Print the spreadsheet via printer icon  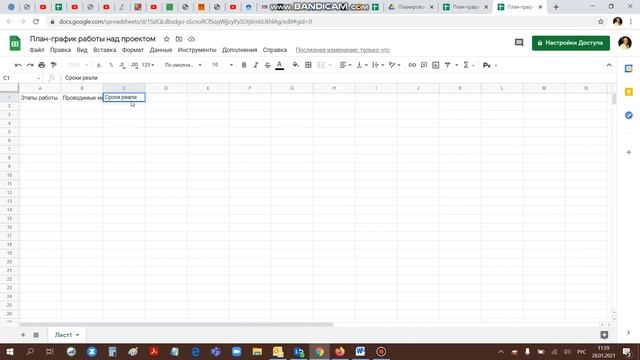click(42, 65)
